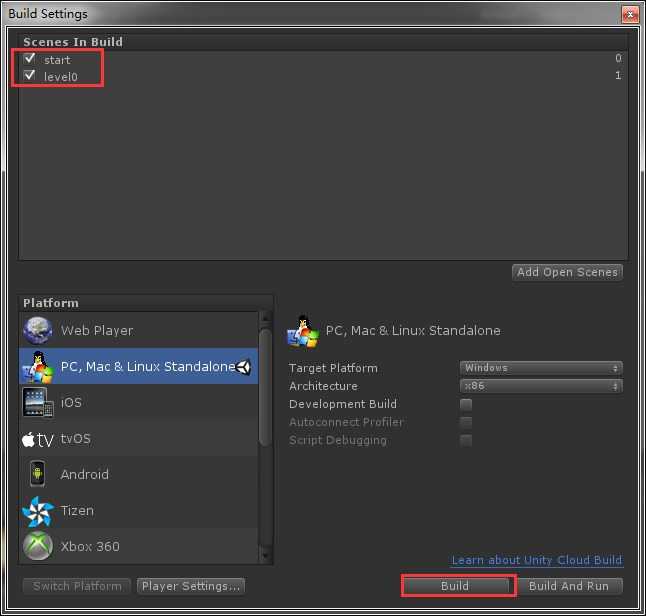
Task: Click the platform list scroll up arrow
Action: pos(266,319)
